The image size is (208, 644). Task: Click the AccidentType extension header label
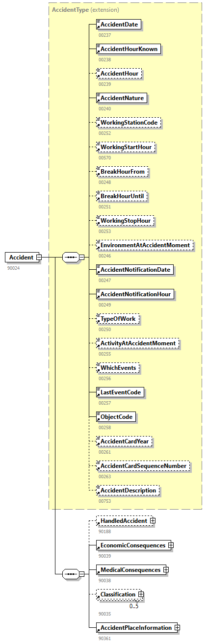[85, 9]
